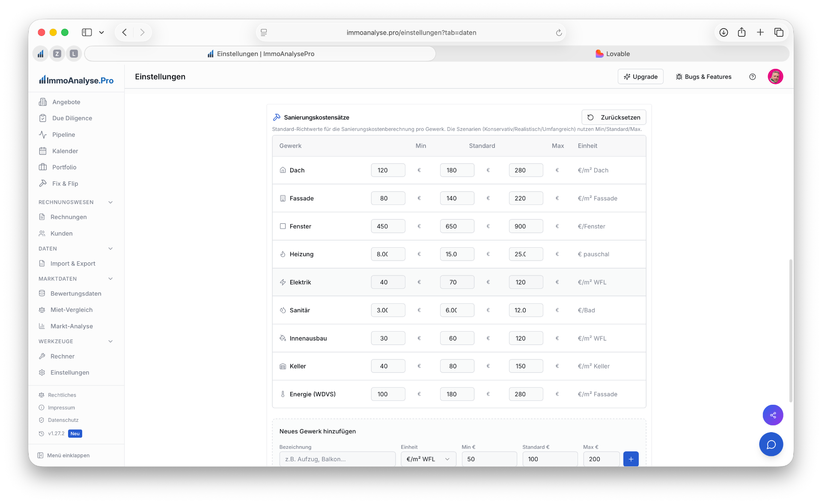Image resolution: width=822 pixels, height=504 pixels.
Task: Click the blue plus button to add Gewerk
Action: [x=631, y=459]
